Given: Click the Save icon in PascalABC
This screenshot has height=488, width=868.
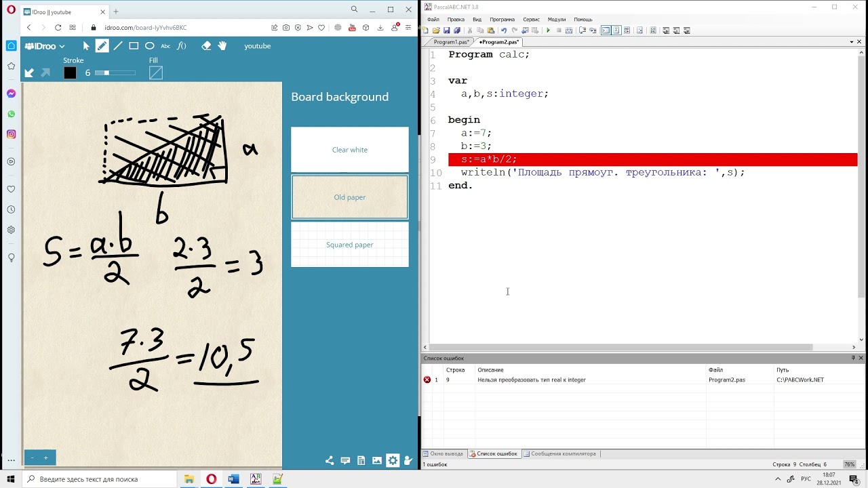Looking at the screenshot, I should click(x=447, y=30).
